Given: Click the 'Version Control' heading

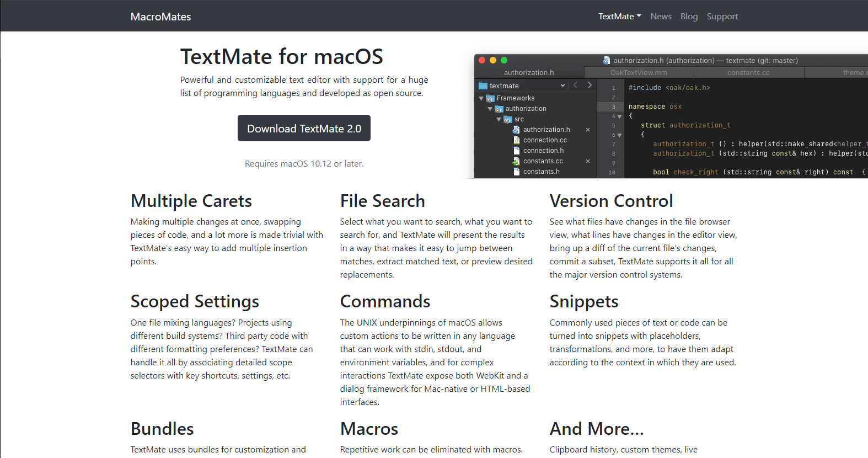Looking at the screenshot, I should coord(611,201).
